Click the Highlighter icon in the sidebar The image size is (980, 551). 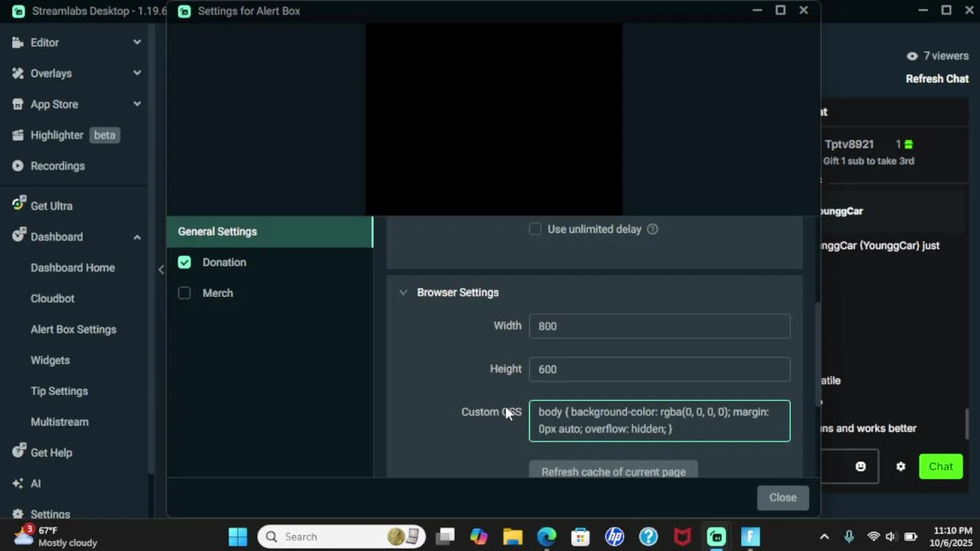(x=18, y=135)
